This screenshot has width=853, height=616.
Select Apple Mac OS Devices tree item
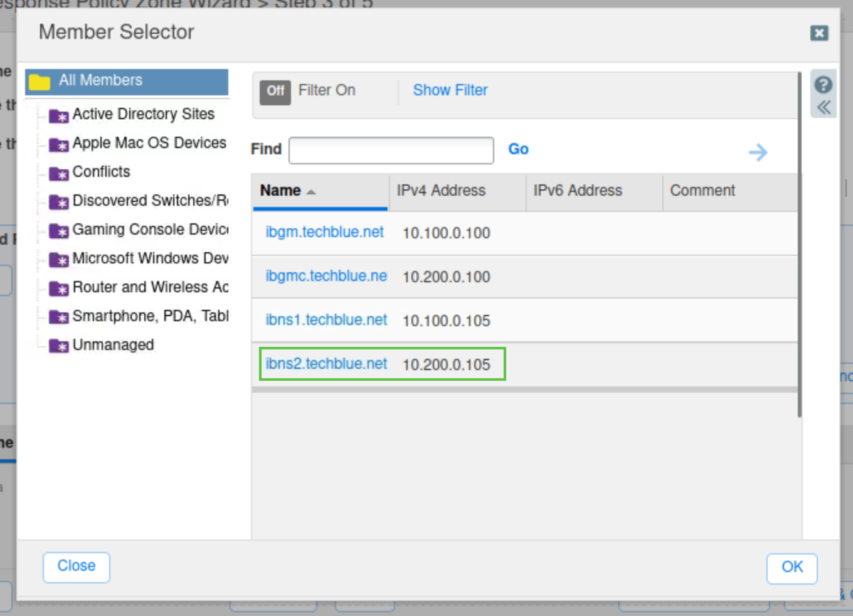point(149,143)
